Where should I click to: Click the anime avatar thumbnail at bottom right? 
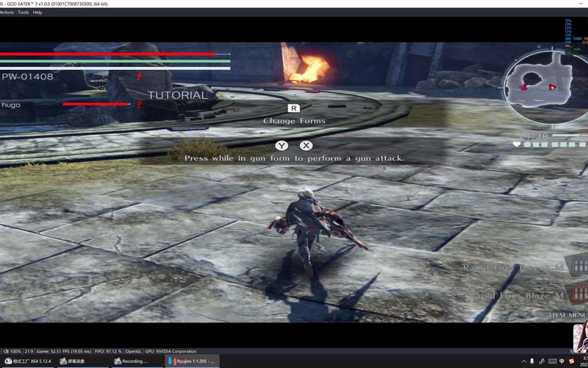pyautogui.click(x=581, y=336)
